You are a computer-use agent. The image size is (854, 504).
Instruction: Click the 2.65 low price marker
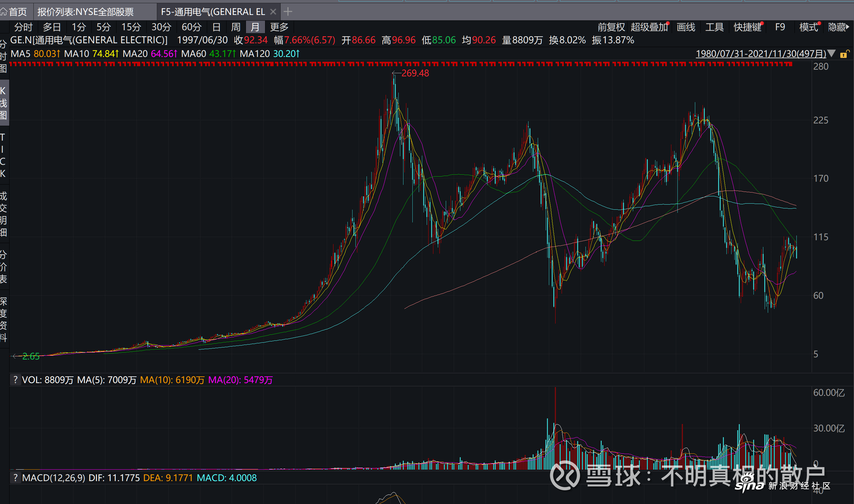(31, 356)
